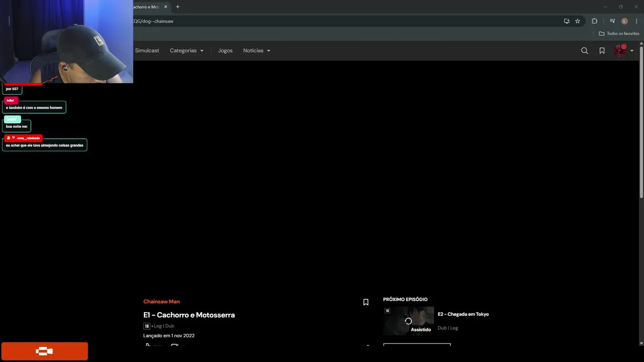644x362 pixels.
Task: Click chat message 'e também é com o mesmo homem'
Action: coord(34,108)
